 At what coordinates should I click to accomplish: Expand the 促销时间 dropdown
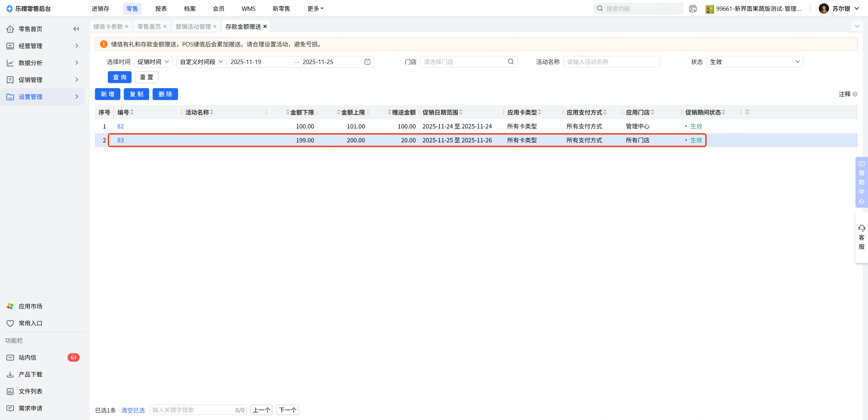pyautogui.click(x=153, y=62)
